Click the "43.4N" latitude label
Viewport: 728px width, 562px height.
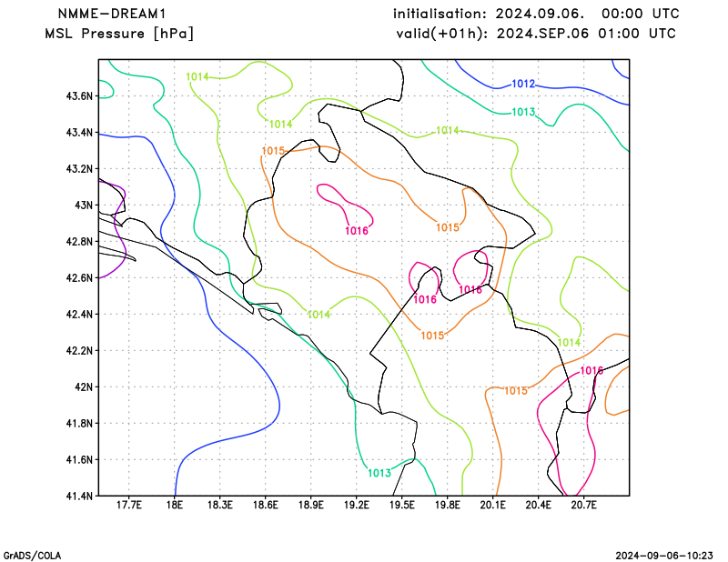79,133
